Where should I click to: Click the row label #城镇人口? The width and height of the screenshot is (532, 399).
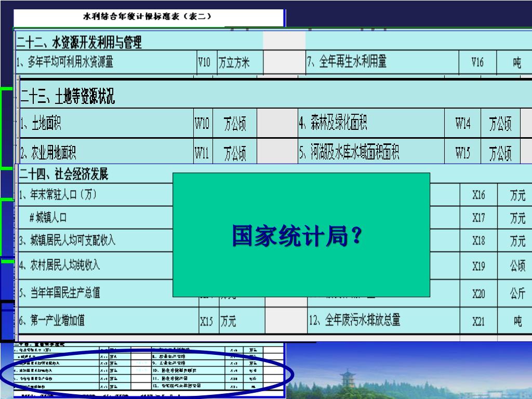pos(48,217)
